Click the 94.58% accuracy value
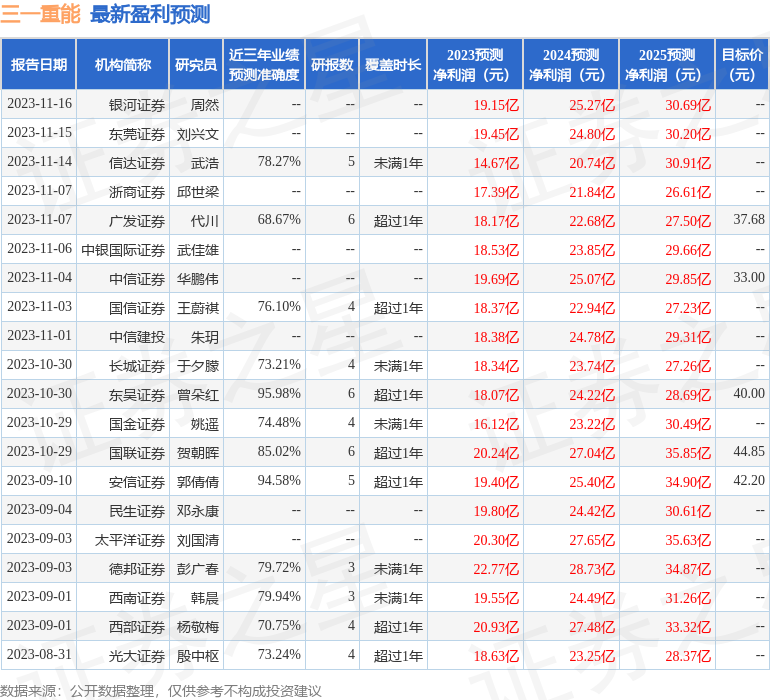This screenshot has height=700, width=770. pos(279,480)
